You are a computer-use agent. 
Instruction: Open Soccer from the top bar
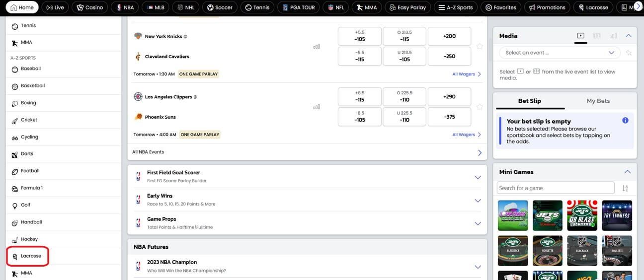point(220,7)
